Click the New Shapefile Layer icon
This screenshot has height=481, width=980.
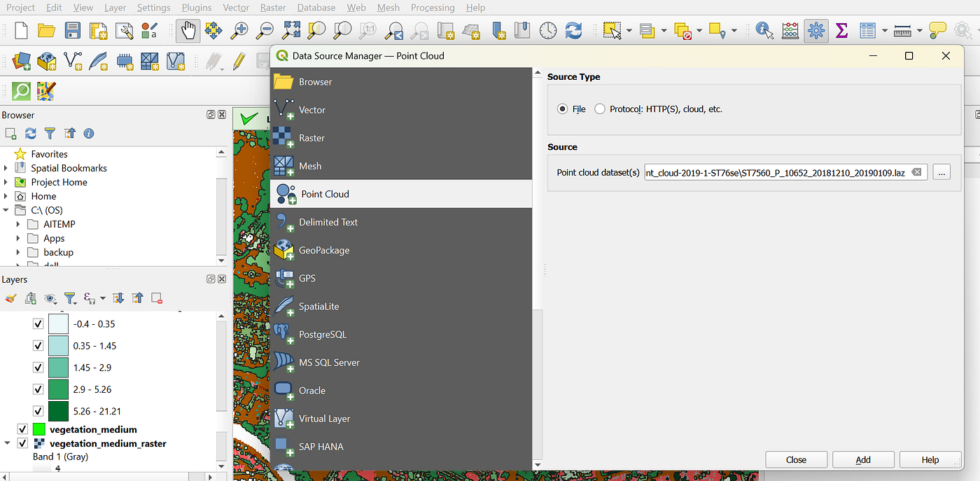[73, 61]
